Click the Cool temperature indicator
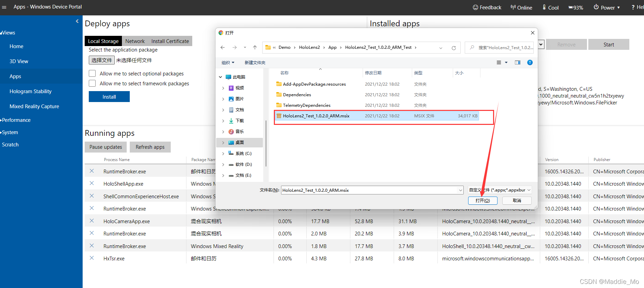The width and height of the screenshot is (644, 288). 550,7
